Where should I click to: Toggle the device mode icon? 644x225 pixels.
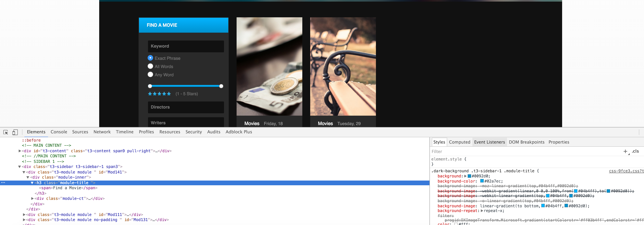pos(15,132)
